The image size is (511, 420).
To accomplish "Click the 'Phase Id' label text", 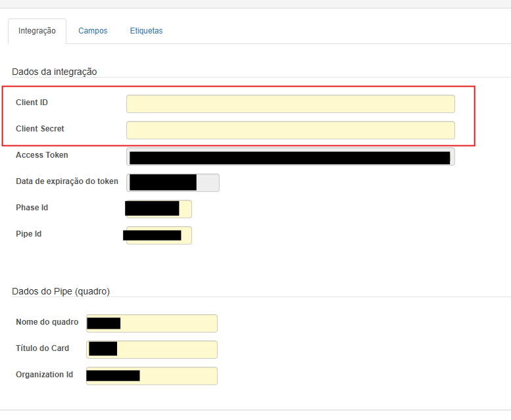I will [32, 208].
